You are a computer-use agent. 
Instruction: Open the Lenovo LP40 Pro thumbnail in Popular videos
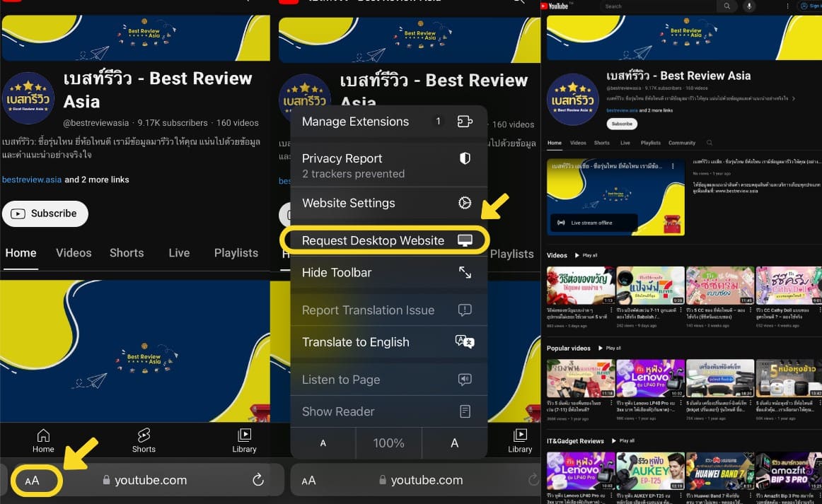click(650, 378)
